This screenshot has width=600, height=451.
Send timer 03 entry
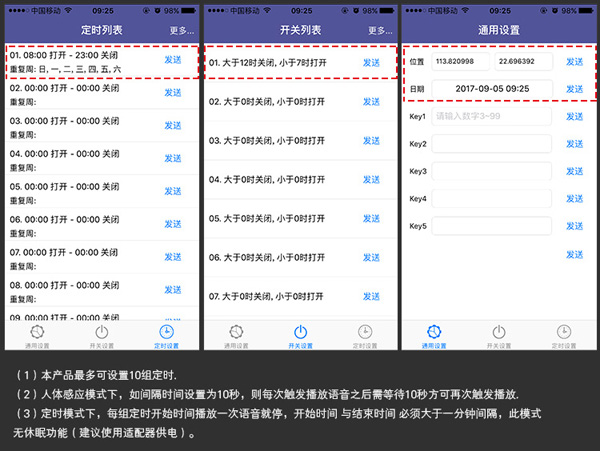173,125
